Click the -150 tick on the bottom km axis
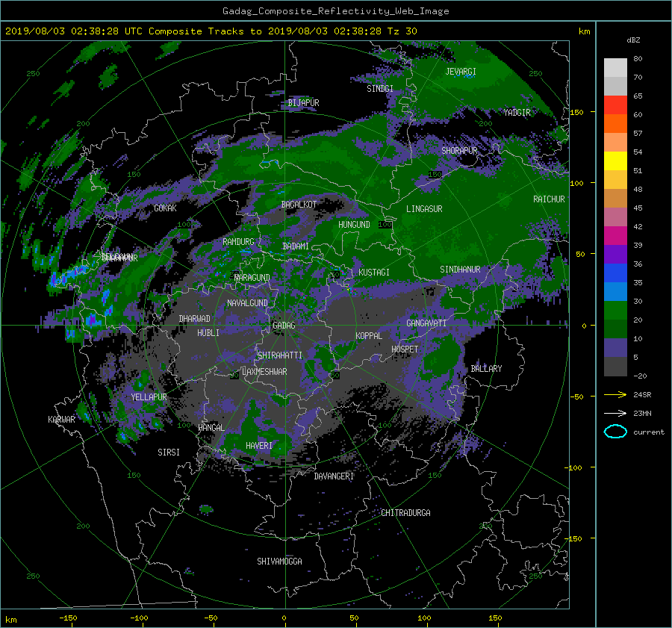Image resolution: width=672 pixels, height=628 pixels. pos(68,618)
